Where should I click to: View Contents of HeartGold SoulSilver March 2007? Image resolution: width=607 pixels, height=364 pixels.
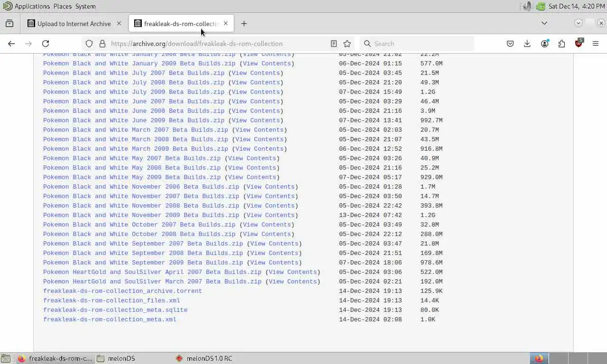293,282
